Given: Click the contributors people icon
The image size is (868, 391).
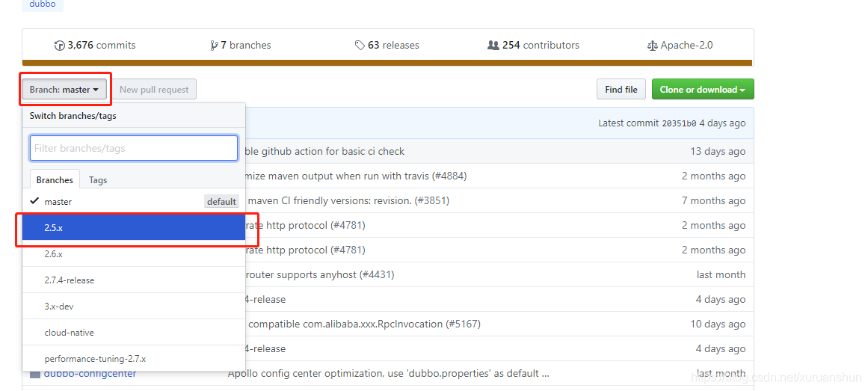Looking at the screenshot, I should click(x=493, y=46).
